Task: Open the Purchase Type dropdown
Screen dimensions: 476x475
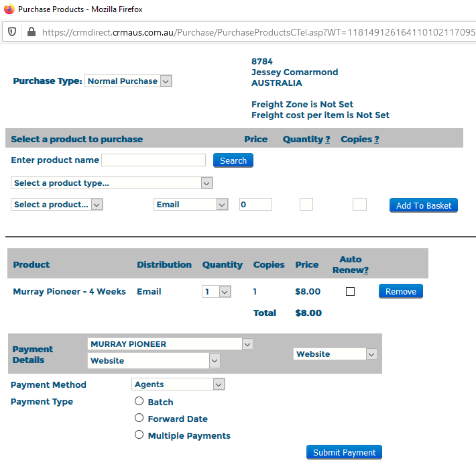Action: [x=128, y=81]
